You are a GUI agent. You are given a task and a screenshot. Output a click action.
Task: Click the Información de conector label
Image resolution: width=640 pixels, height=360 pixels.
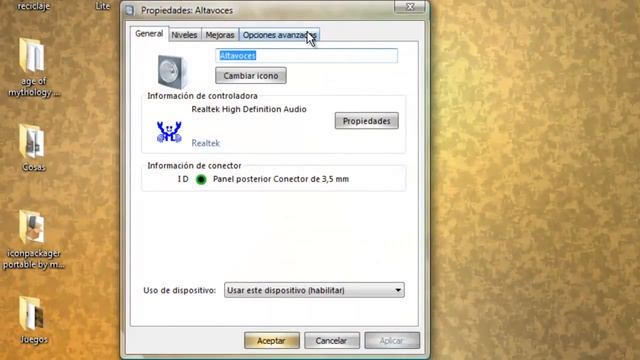pyautogui.click(x=194, y=165)
